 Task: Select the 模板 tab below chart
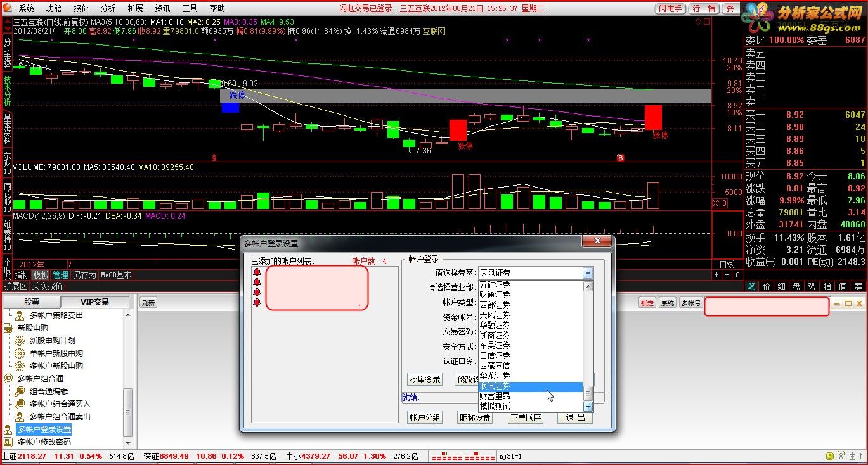click(41, 275)
